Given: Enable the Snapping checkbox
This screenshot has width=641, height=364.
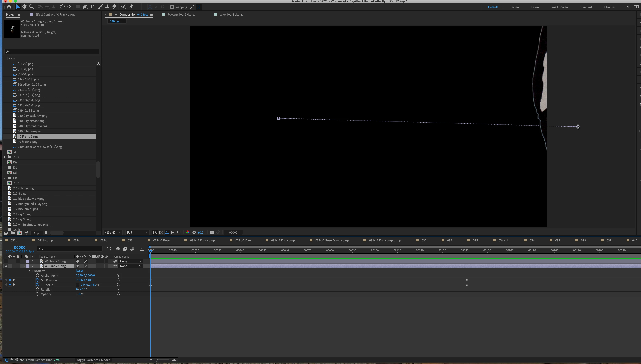Looking at the screenshot, I should point(172,7).
